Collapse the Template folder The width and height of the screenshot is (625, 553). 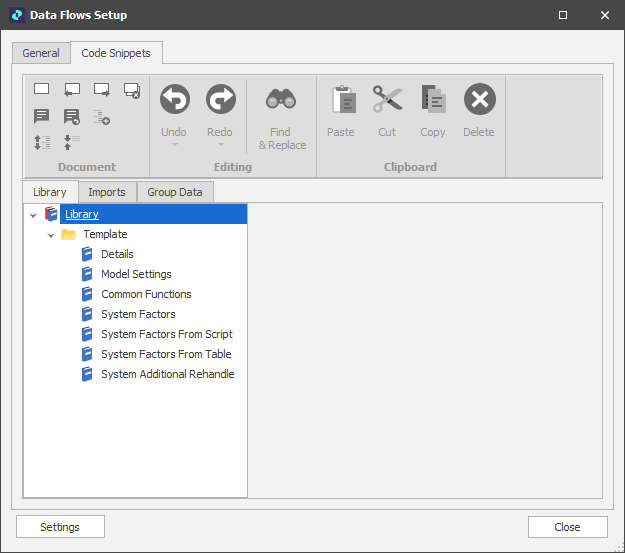click(51, 235)
